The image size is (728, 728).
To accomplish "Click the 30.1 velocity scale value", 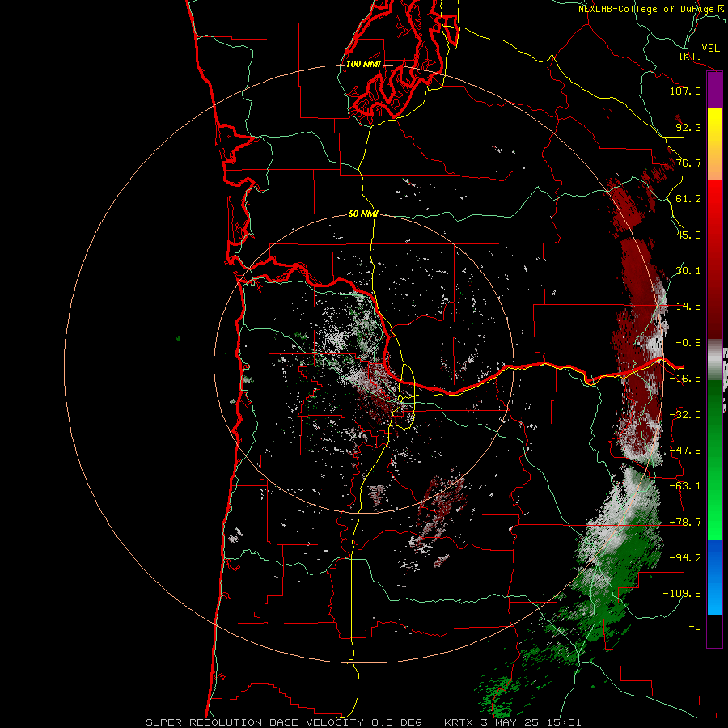I will point(688,271).
